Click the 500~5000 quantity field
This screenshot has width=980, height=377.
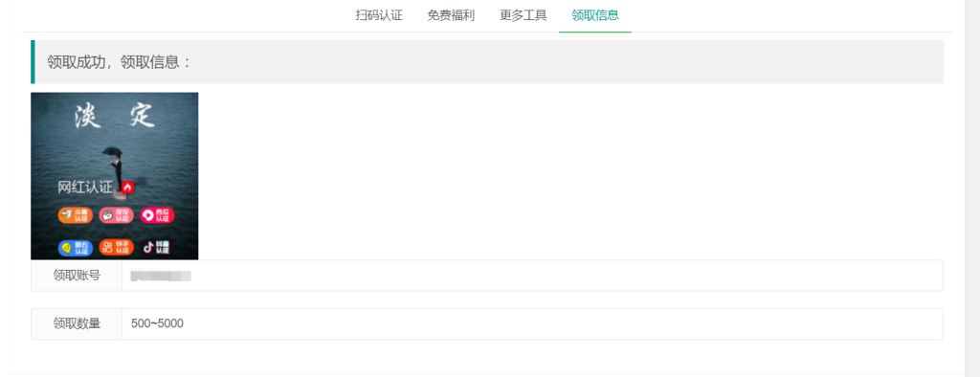click(532, 323)
